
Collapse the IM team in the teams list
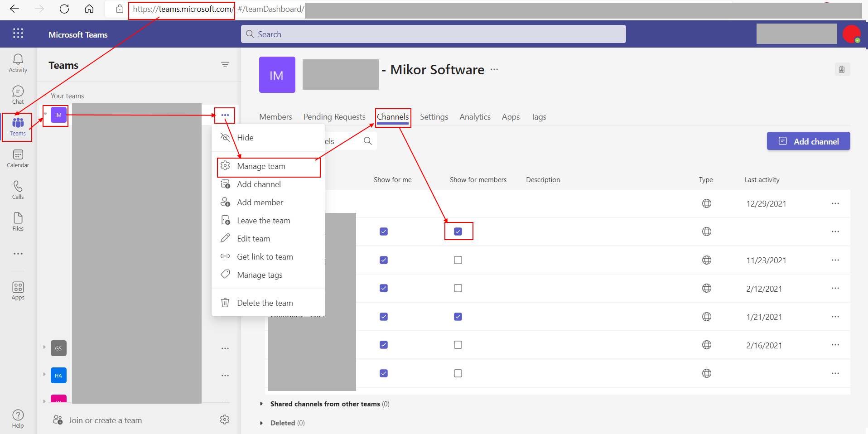(x=45, y=114)
